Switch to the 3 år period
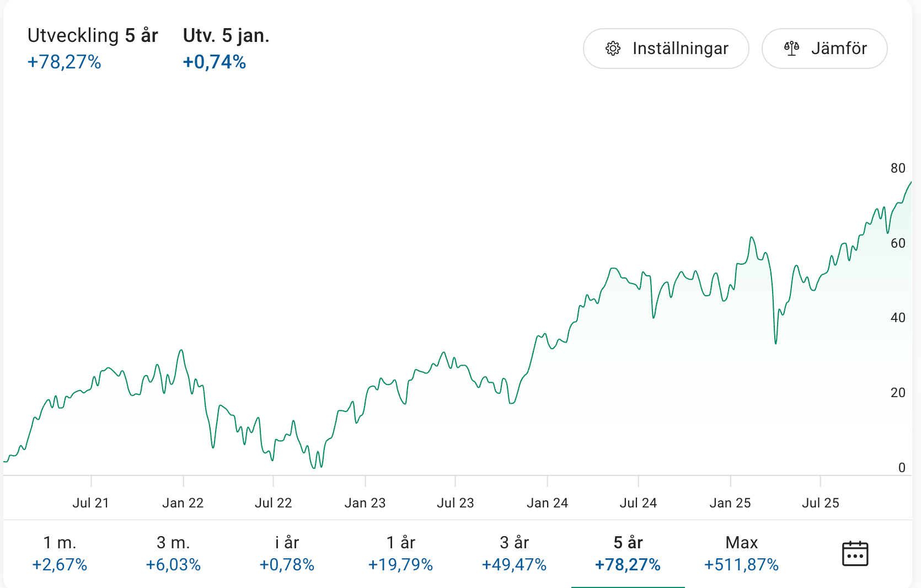921x588 pixels. 514,553
